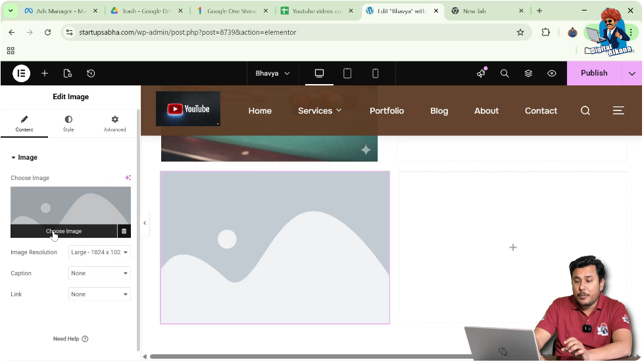Click the plus icon in empty column
The image size is (644, 362).
coord(512,247)
